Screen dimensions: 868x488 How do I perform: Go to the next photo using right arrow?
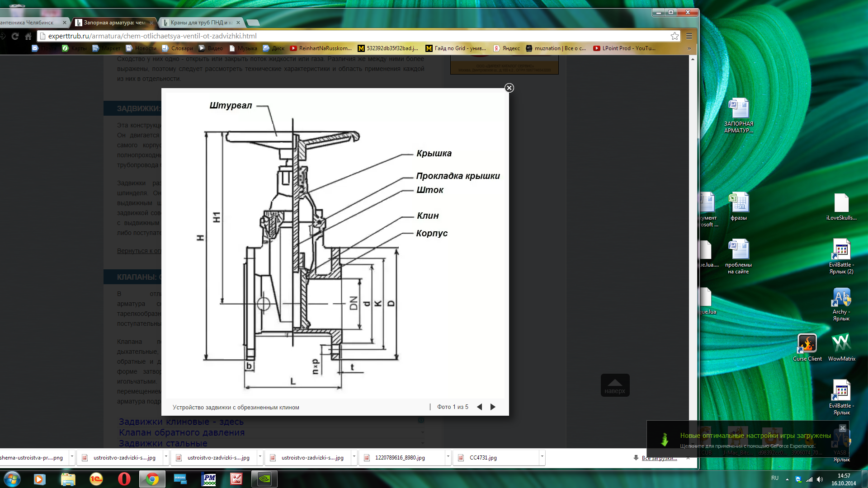(493, 407)
